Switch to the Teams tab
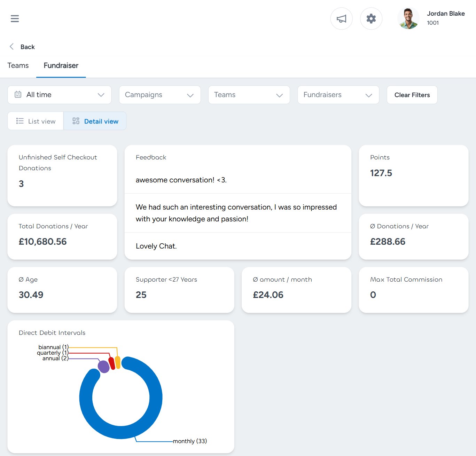Image resolution: width=476 pixels, height=456 pixels. [18, 65]
